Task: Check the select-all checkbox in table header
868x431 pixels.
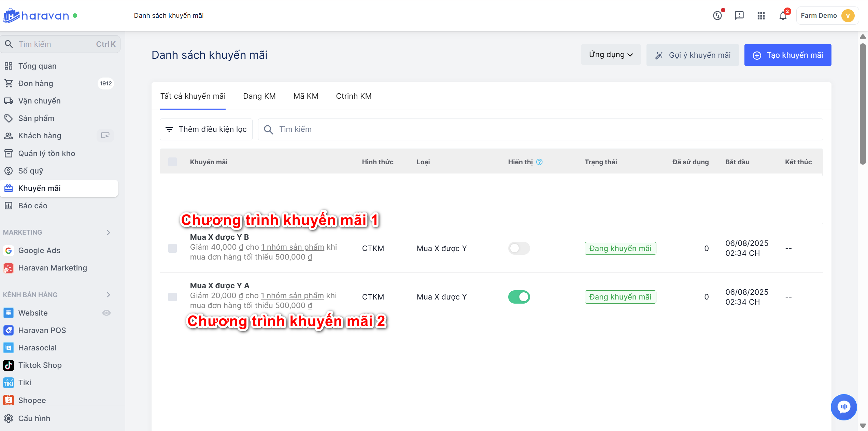Action: pos(173,162)
